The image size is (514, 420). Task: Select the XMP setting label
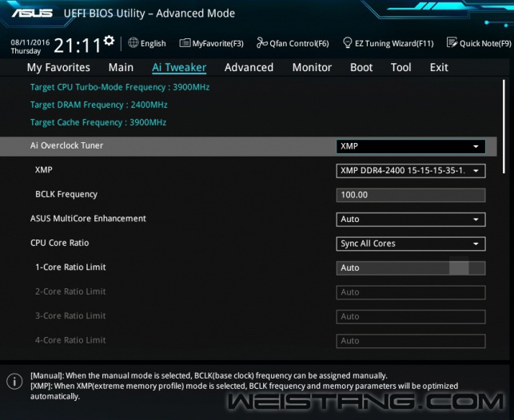(x=44, y=170)
